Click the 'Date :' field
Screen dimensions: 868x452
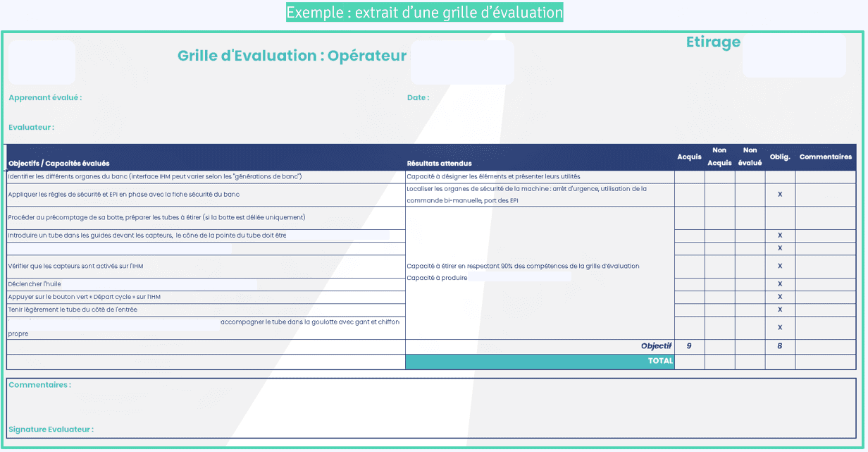pyautogui.click(x=418, y=98)
